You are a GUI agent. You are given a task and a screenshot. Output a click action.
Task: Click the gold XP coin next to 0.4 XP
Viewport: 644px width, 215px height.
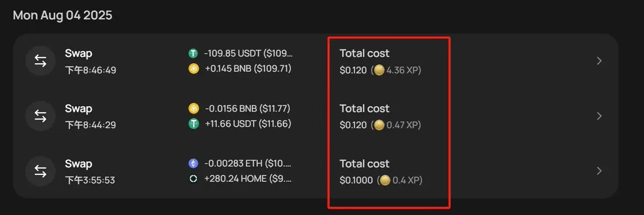384,180
